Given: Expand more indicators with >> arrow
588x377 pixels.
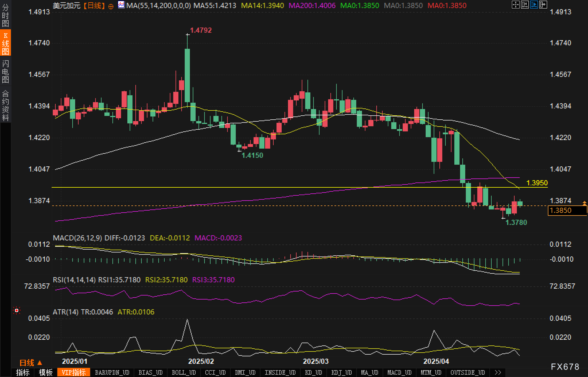Looking at the screenshot, I should coord(498,372).
